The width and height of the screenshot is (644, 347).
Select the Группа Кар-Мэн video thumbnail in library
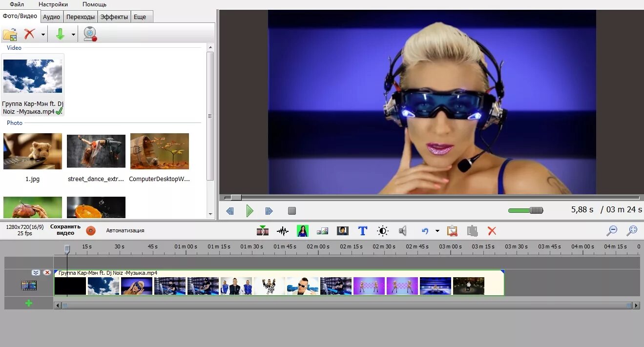(x=33, y=76)
